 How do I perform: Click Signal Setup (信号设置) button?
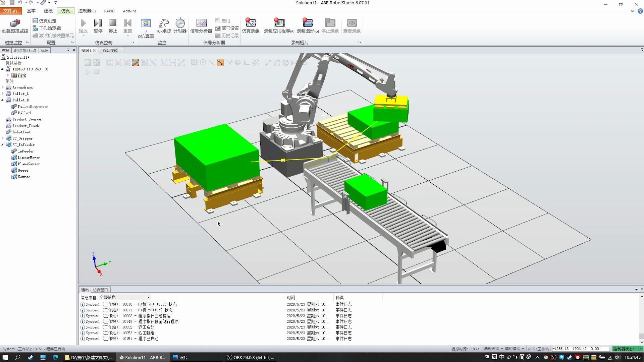227,28
